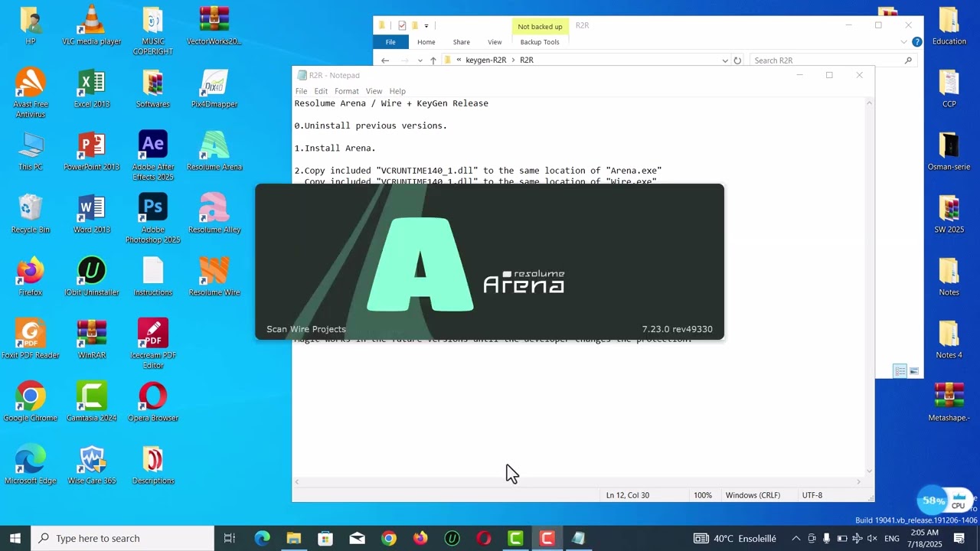This screenshot has height=551, width=980.
Task: Open the Metashape archive on desktop
Action: [949, 403]
